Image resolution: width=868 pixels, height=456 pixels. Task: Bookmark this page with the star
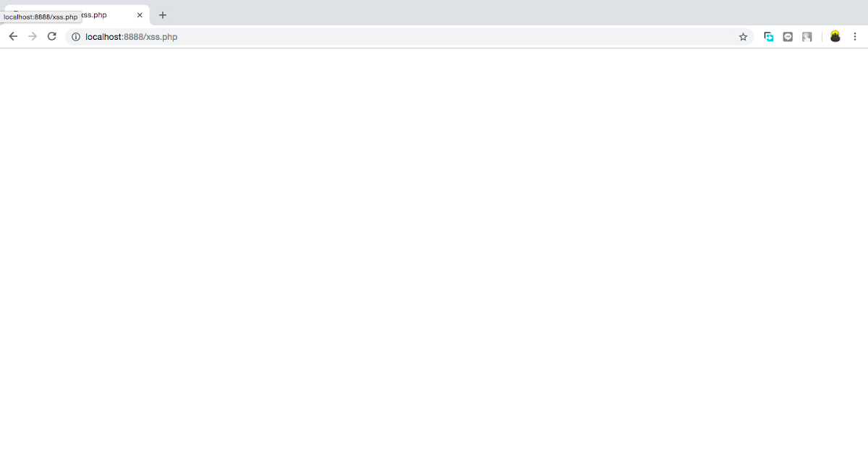[743, 37]
